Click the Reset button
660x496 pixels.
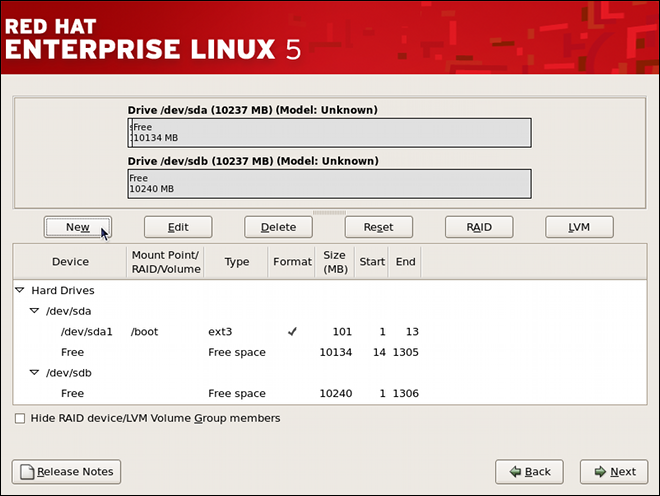pyautogui.click(x=378, y=227)
